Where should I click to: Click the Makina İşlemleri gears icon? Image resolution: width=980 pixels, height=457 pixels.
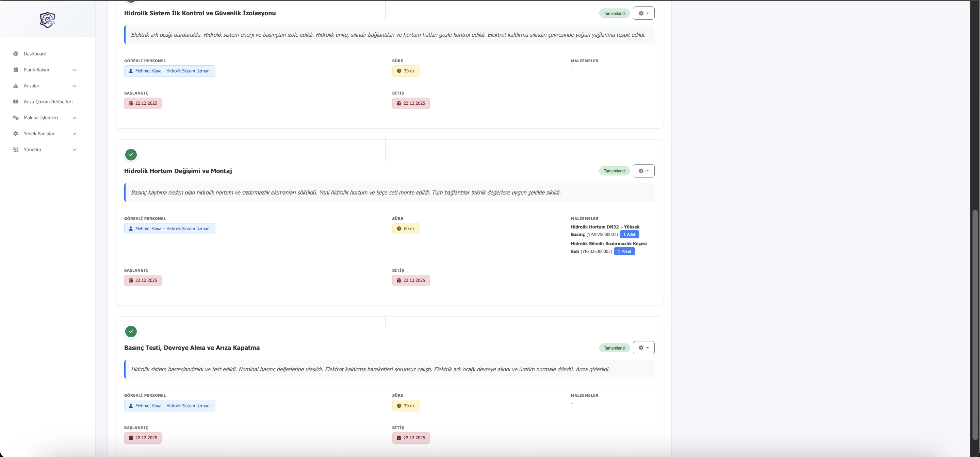(16, 118)
